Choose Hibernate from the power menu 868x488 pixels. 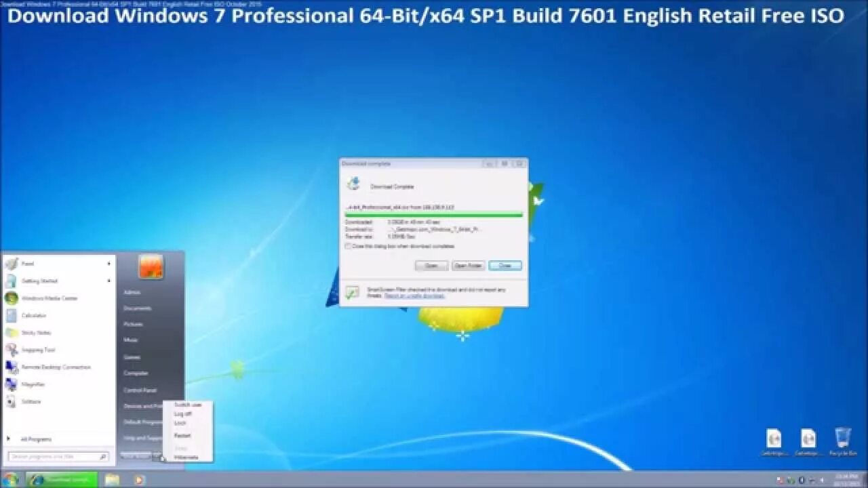point(187,457)
